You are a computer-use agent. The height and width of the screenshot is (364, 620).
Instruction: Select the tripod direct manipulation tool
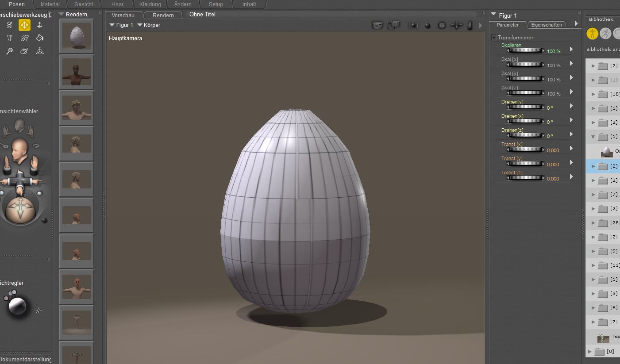coord(40,51)
